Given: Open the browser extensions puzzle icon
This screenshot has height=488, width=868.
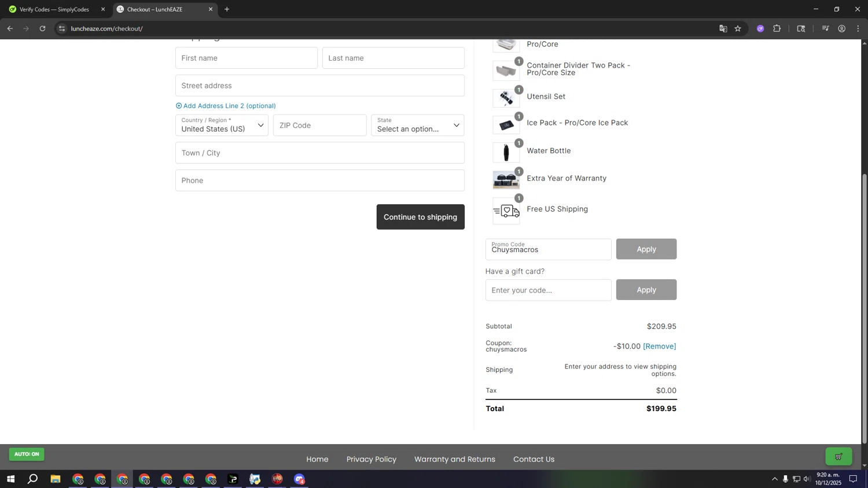Looking at the screenshot, I should [777, 28].
